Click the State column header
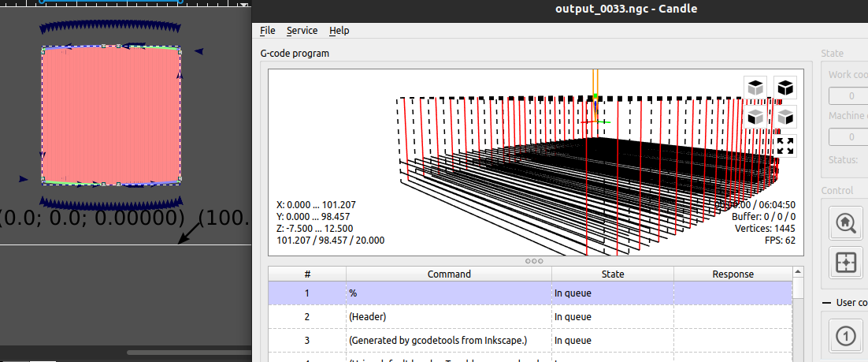This screenshot has height=362, width=868. pyautogui.click(x=613, y=274)
